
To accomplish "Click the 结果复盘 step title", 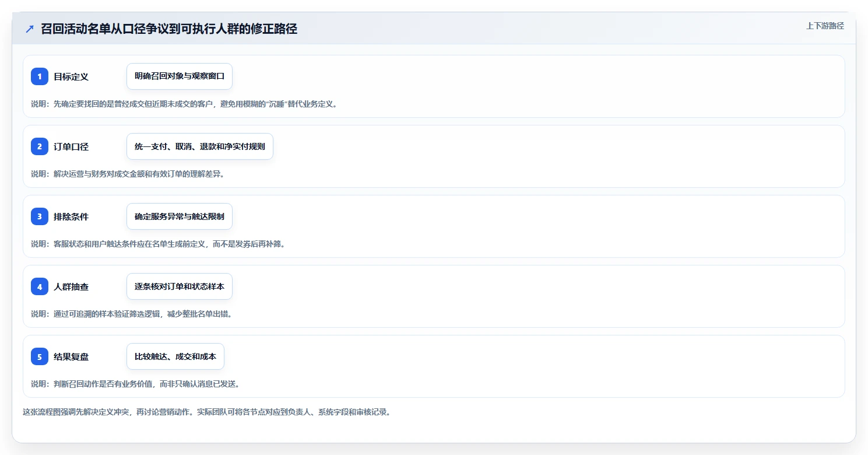I will point(71,356).
